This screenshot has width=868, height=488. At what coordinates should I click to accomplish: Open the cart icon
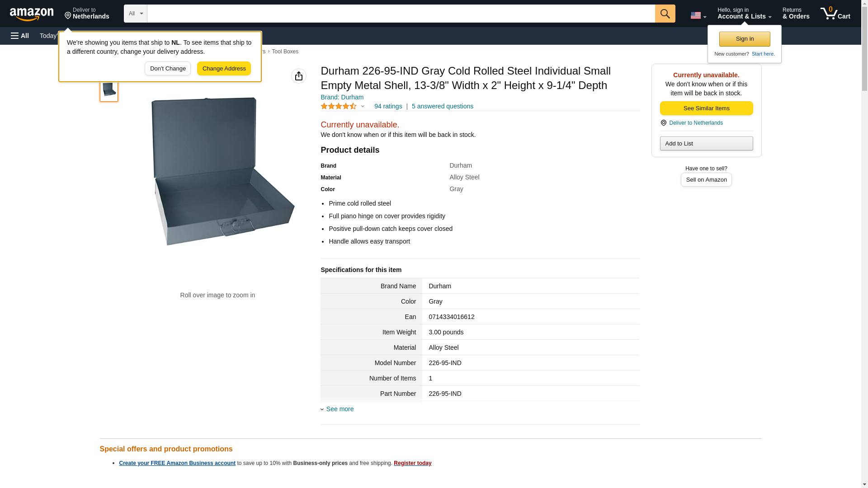tap(835, 14)
